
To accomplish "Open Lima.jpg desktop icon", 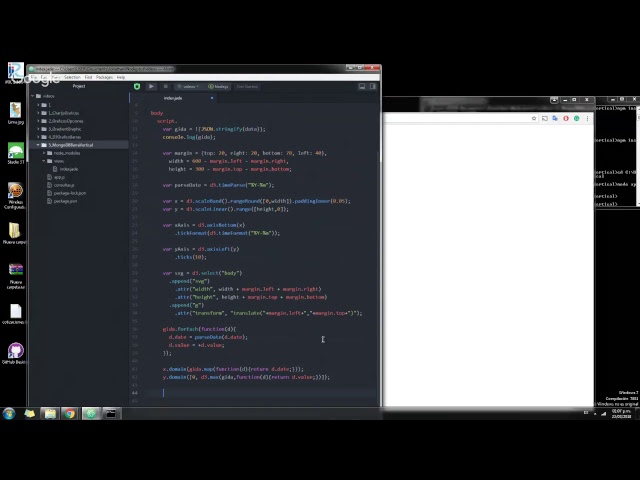I will [16, 113].
